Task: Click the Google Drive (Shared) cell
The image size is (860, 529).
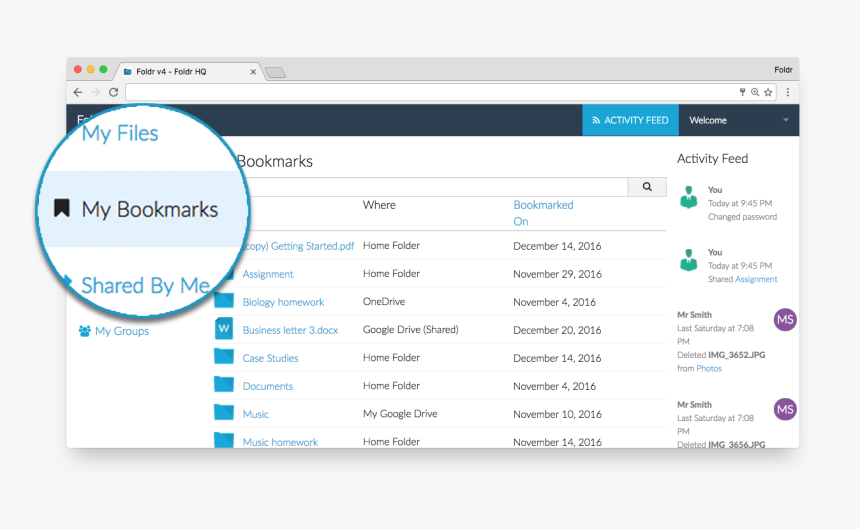Action: pyautogui.click(x=410, y=329)
